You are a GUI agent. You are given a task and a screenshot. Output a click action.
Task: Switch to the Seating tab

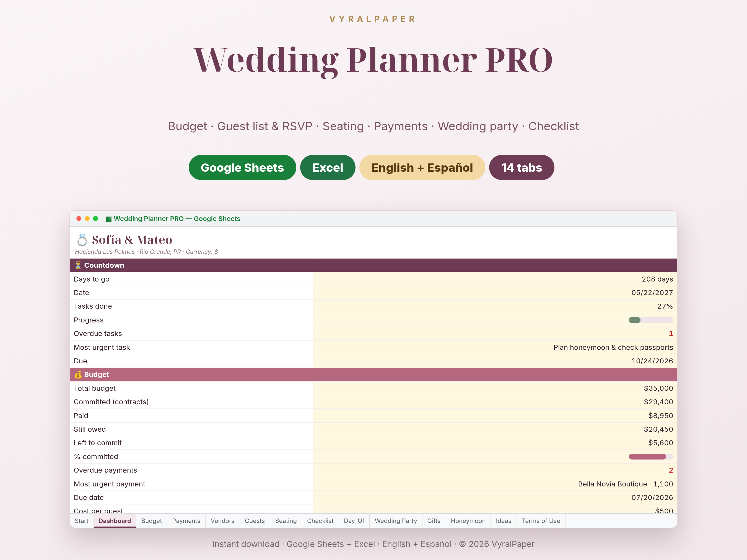click(x=286, y=521)
